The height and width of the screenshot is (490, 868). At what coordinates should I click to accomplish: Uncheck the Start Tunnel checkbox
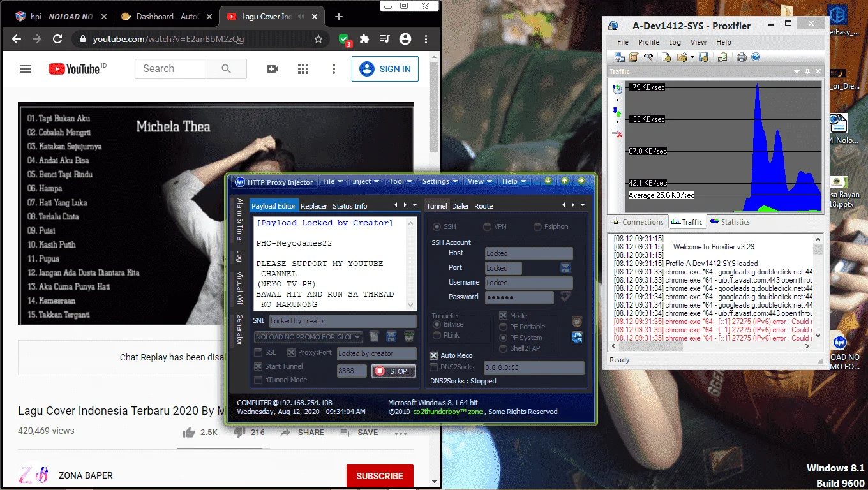click(x=258, y=366)
